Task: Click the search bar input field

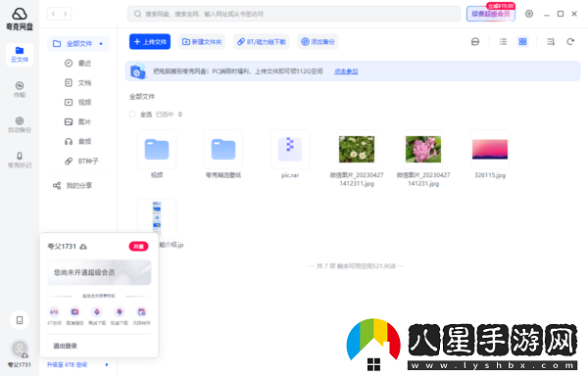Action: click(294, 14)
